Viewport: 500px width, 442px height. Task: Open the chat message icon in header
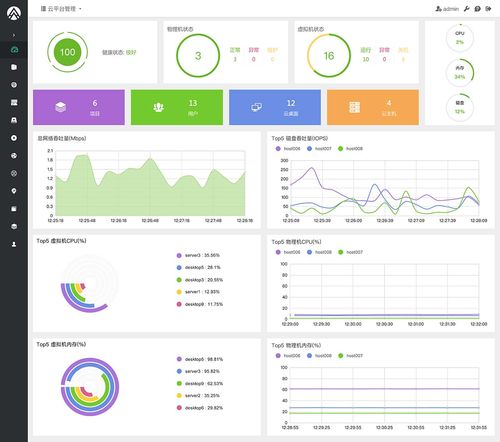(478, 9)
